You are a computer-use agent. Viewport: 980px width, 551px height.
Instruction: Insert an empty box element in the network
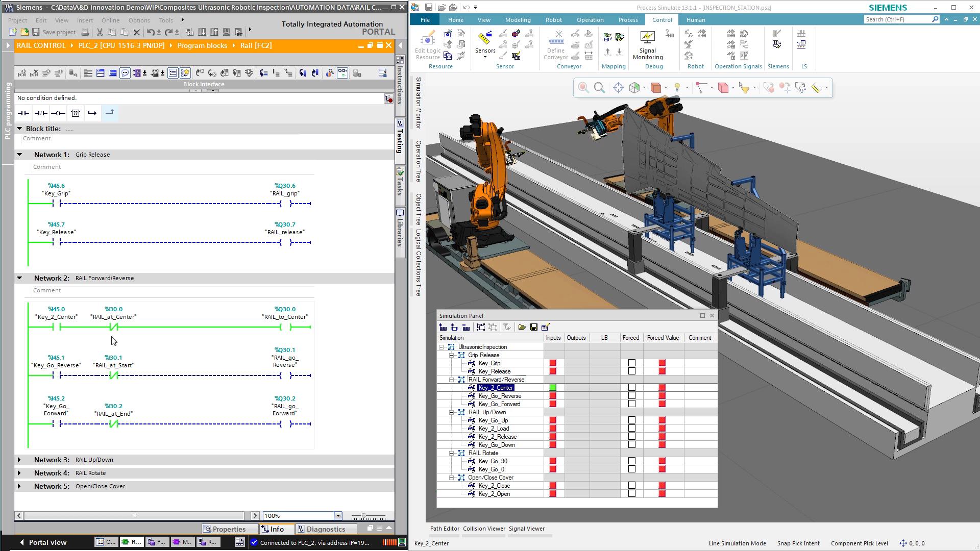75,113
